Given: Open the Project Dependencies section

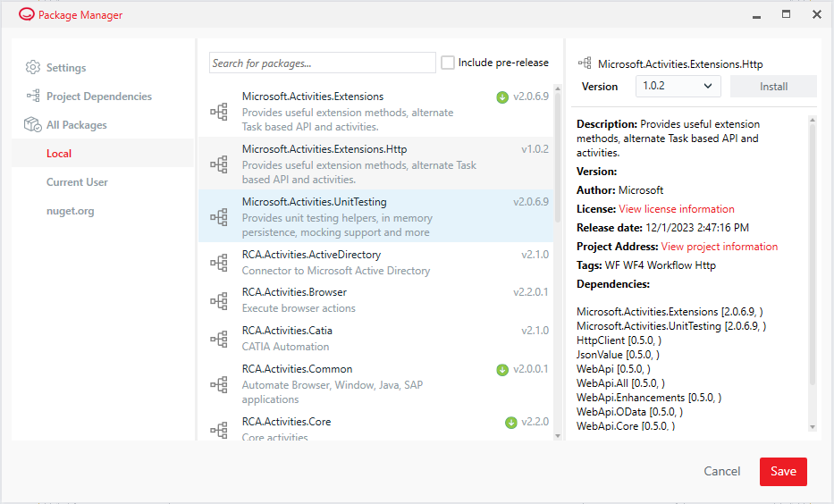Looking at the screenshot, I should (x=99, y=97).
